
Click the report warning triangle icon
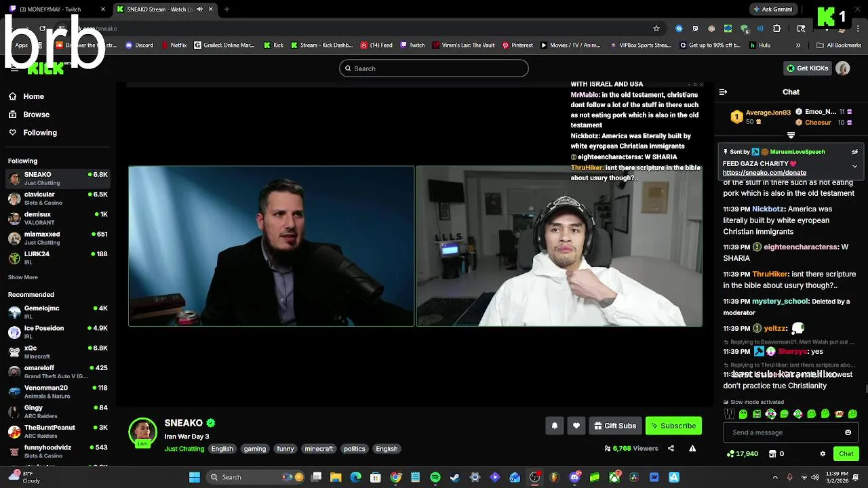pos(692,448)
